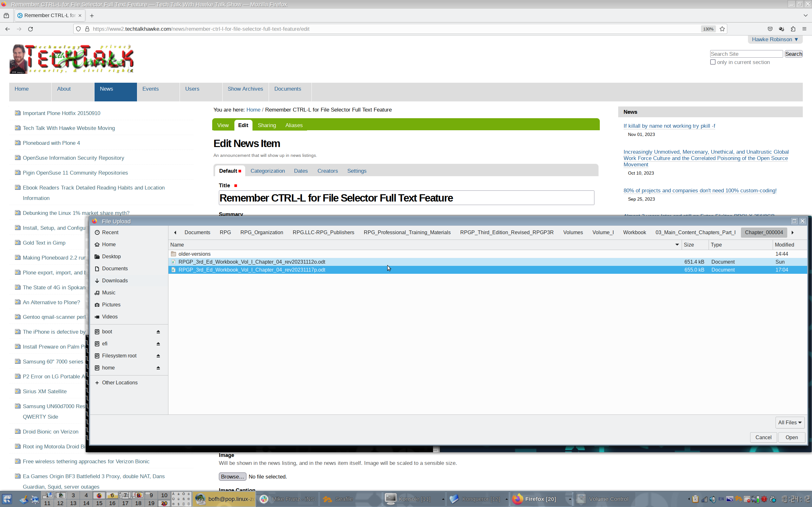Expand the Hawke Robinson user menu

pos(775,40)
